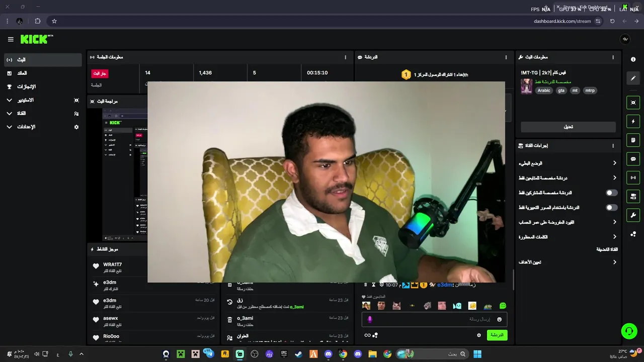Viewport: 644px width, 362px height.
Task: Click the trash icon on e3dm message
Action: click(366, 285)
